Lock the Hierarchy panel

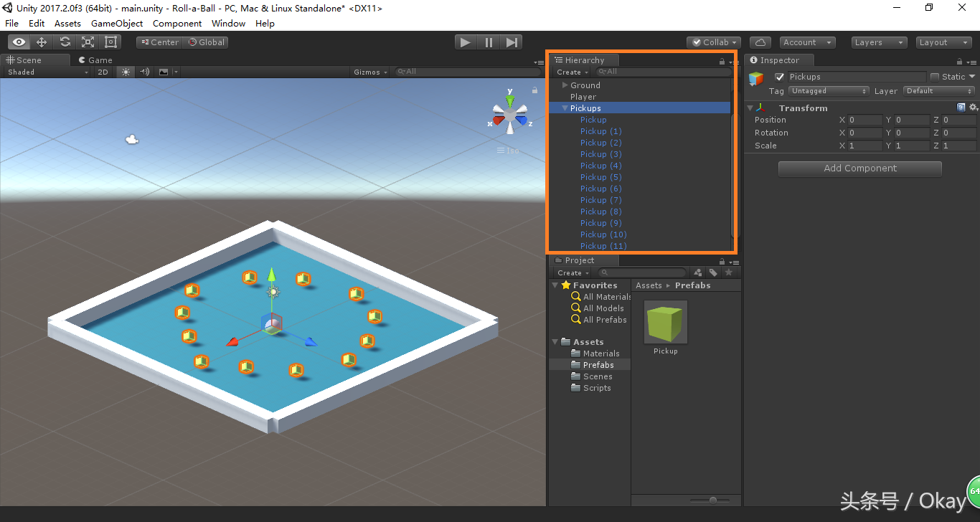click(x=722, y=62)
